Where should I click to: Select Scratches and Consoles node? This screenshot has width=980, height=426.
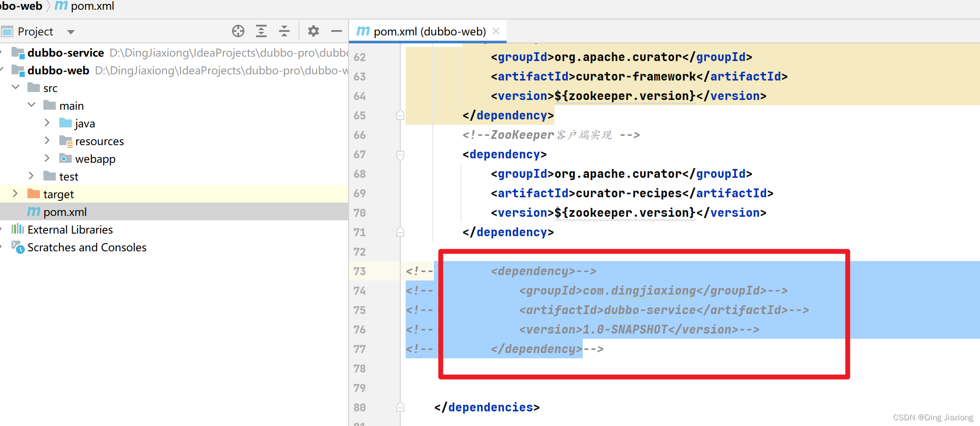(x=87, y=247)
